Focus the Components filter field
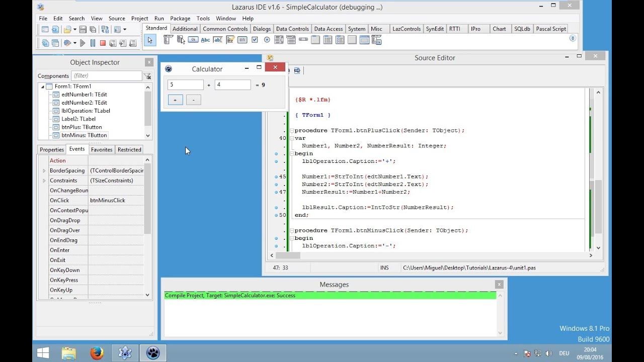 tap(107, 76)
